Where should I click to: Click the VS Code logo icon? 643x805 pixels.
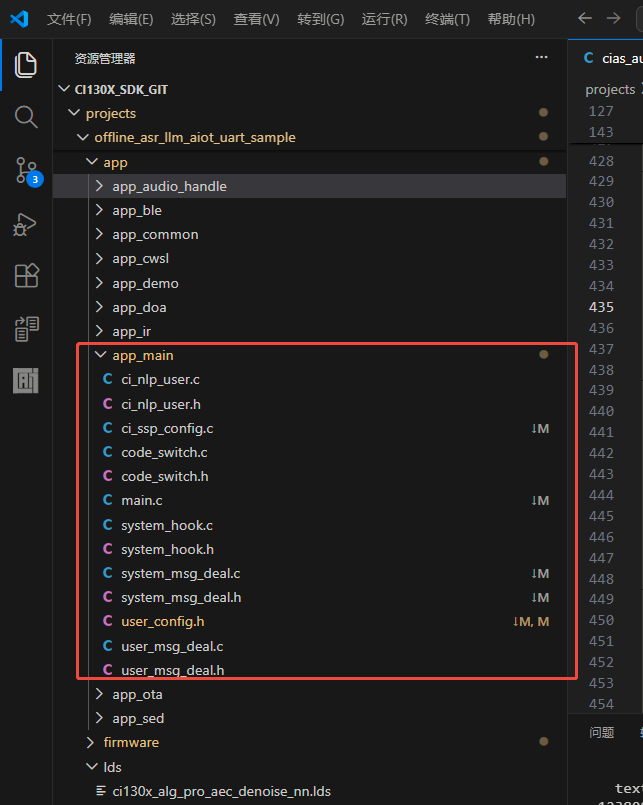click(x=19, y=19)
